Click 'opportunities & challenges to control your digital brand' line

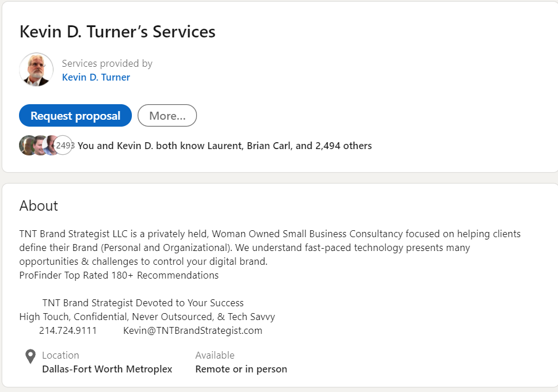click(143, 261)
